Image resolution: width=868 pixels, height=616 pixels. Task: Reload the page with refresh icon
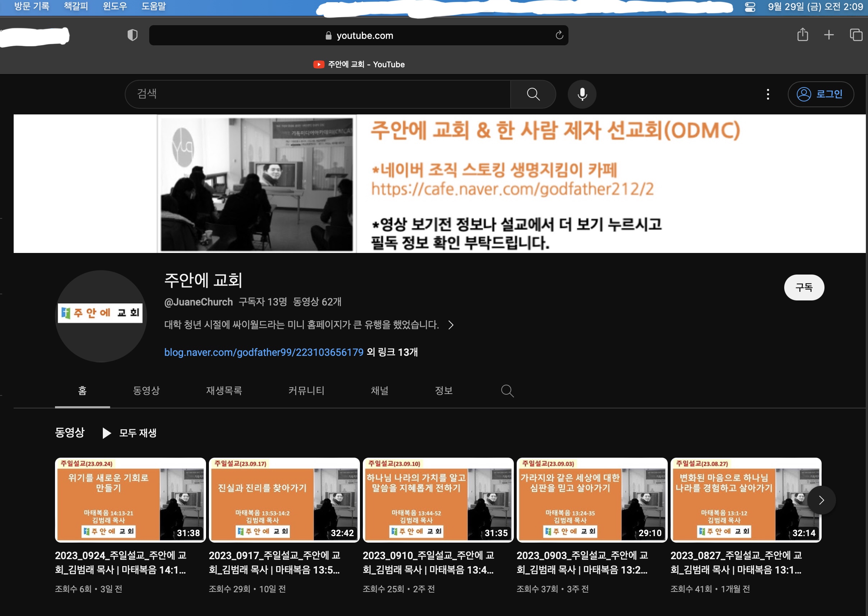[x=559, y=35]
